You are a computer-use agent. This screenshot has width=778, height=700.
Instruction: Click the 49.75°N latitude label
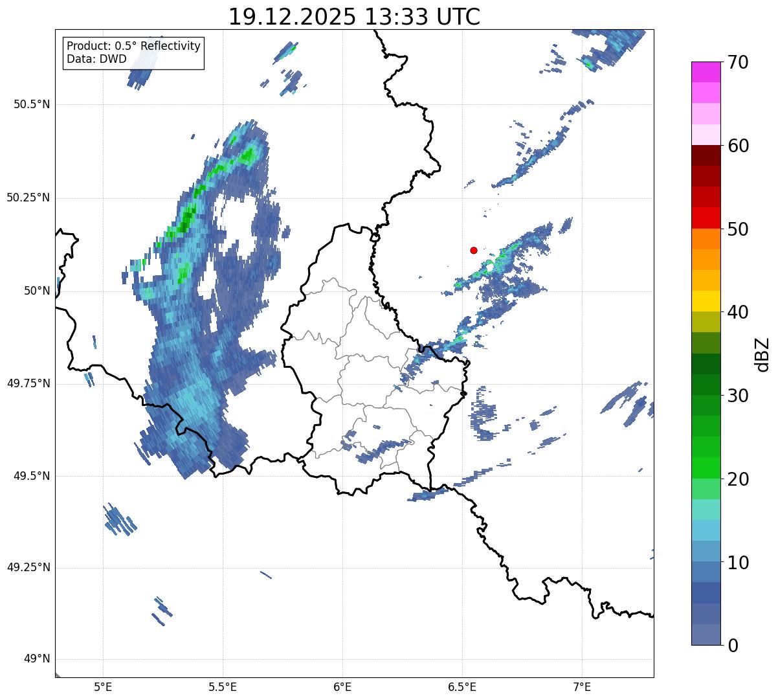[x=28, y=383]
